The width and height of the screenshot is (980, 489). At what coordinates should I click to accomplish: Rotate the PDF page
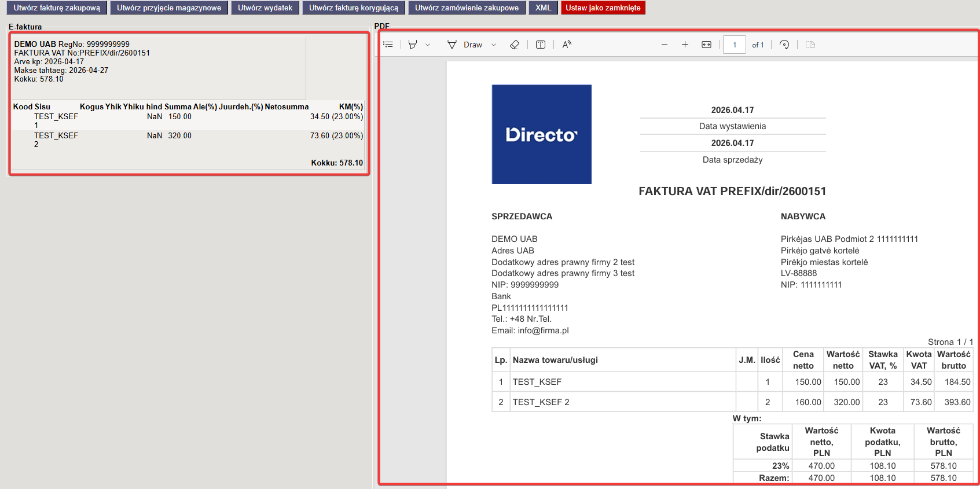(784, 45)
